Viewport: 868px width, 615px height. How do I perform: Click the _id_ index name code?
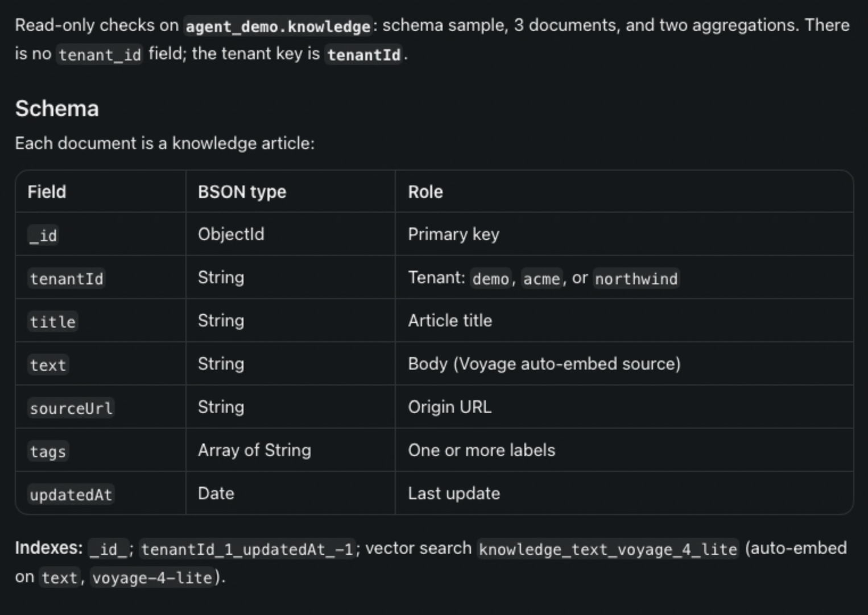[109, 549]
